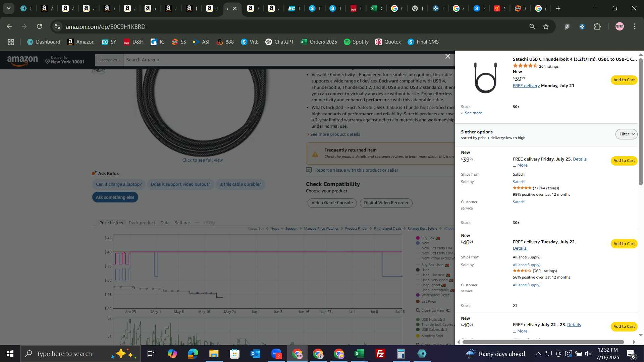Open the Filter dropdown for offers
This screenshot has width=644, height=362.
point(626,134)
